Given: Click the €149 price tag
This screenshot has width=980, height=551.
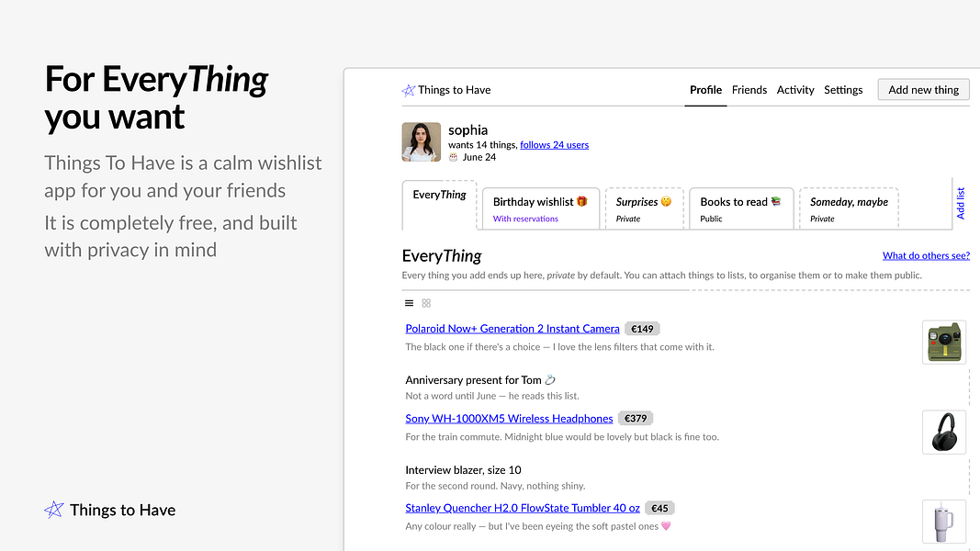Looking at the screenshot, I should pyautogui.click(x=642, y=329).
